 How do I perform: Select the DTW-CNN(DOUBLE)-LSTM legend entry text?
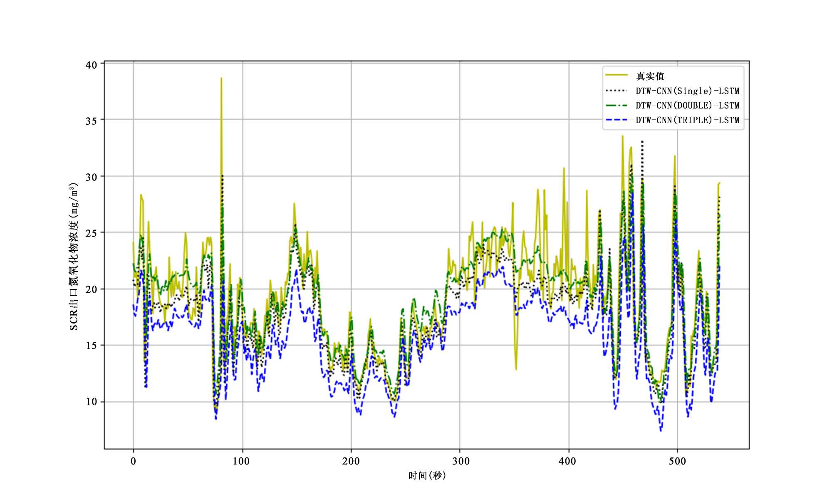click(x=687, y=105)
